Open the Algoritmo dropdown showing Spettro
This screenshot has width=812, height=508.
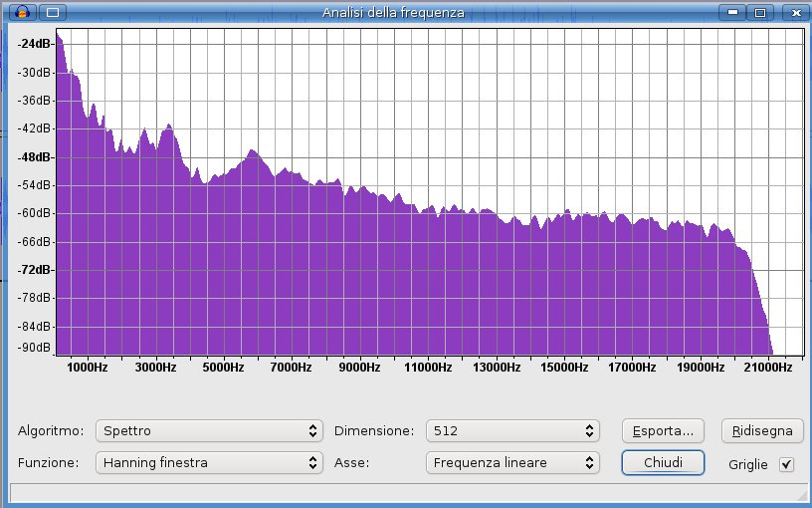pos(209,431)
